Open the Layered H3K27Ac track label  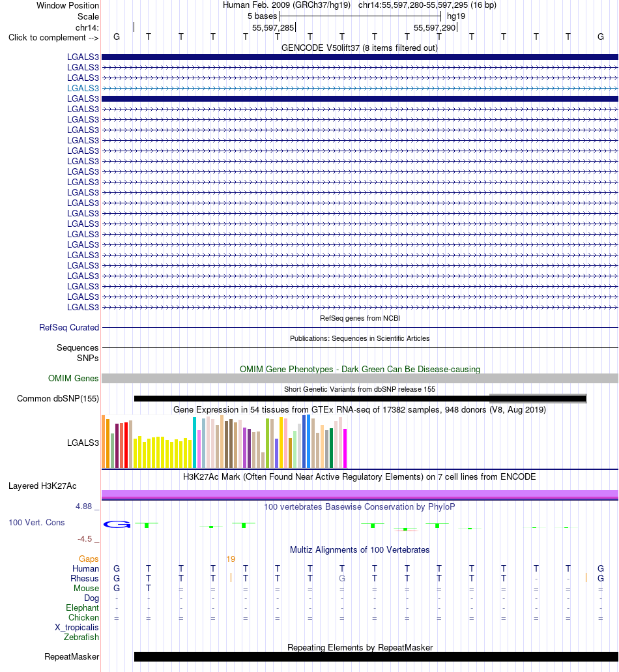tap(42, 486)
